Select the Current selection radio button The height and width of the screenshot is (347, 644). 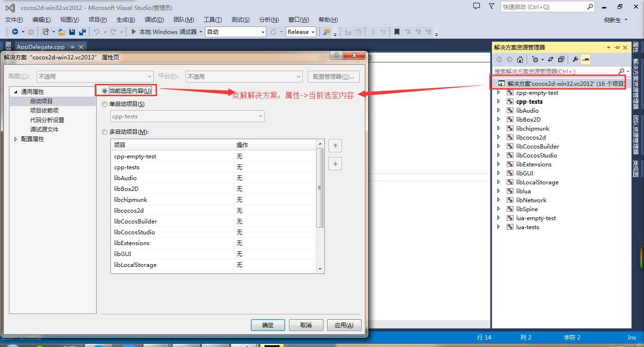(105, 91)
